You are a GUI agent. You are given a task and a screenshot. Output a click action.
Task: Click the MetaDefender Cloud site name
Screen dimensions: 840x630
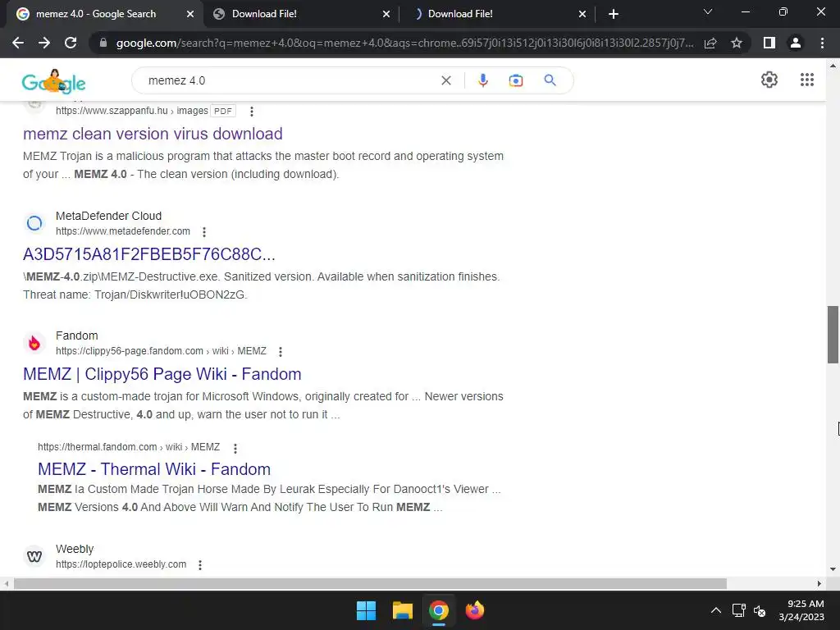[109, 216]
